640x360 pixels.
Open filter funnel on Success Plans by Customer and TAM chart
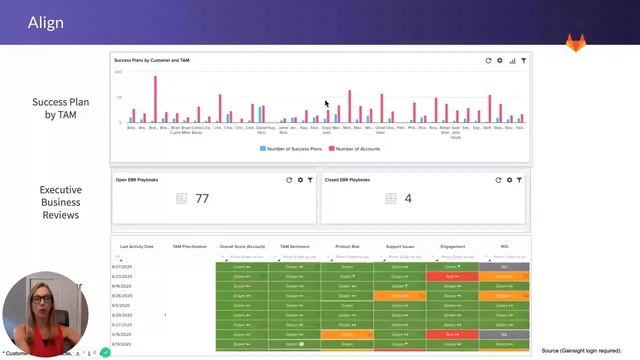click(x=524, y=60)
